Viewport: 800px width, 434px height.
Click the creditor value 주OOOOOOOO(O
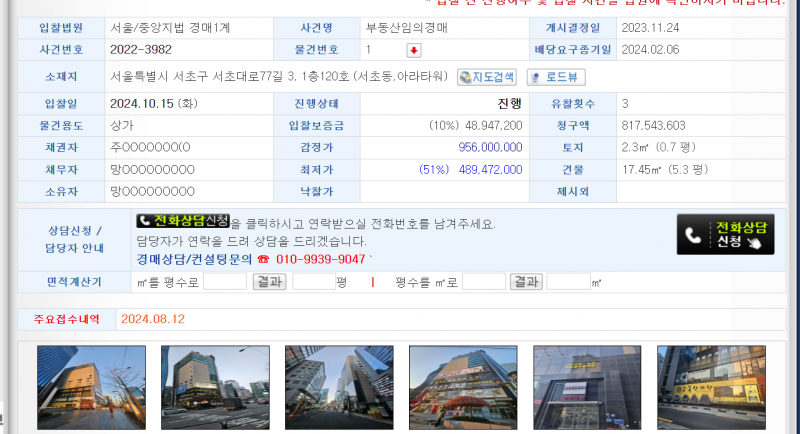pyautogui.click(x=151, y=147)
